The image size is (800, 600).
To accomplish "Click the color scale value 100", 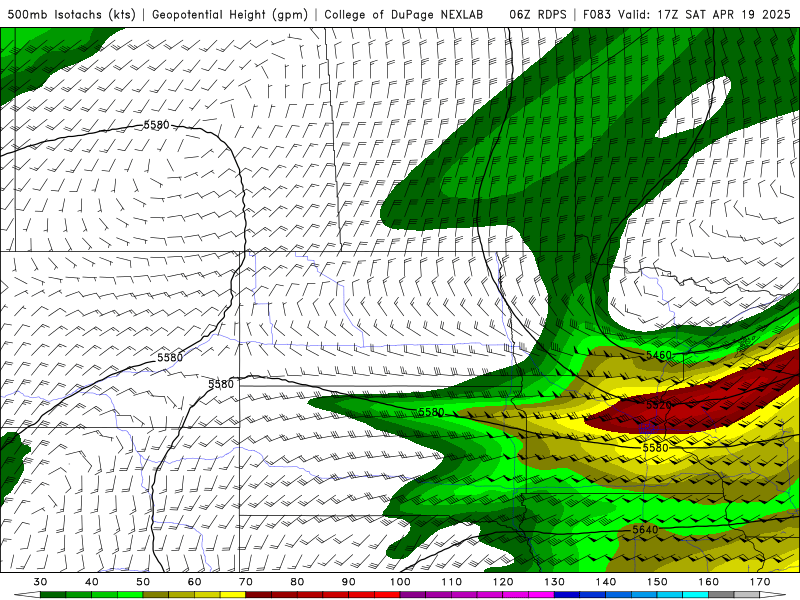I will point(400,582).
